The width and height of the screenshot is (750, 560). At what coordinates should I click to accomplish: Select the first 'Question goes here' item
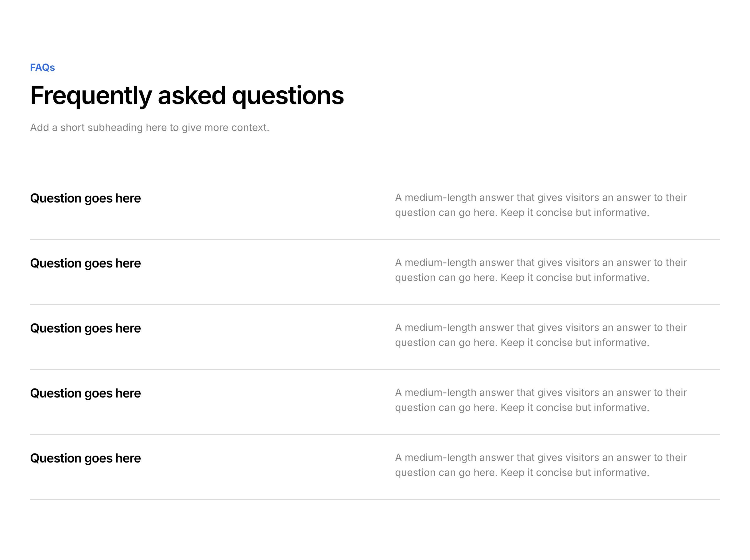tap(85, 198)
